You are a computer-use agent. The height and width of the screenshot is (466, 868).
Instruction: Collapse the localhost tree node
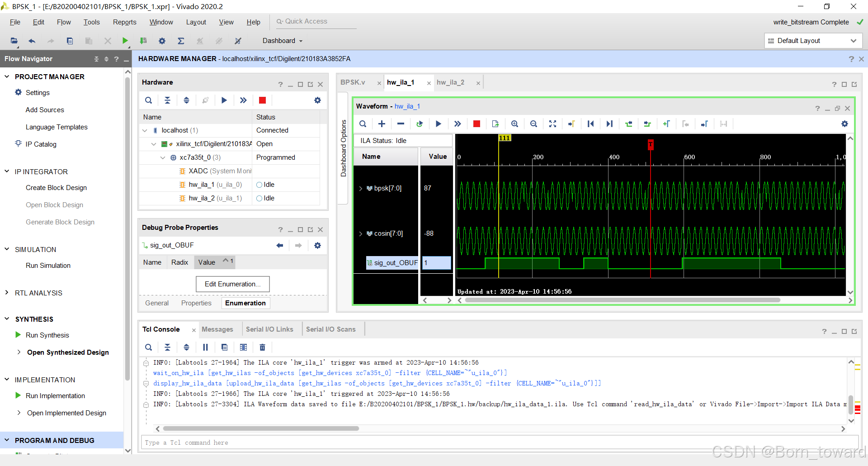[145, 130]
